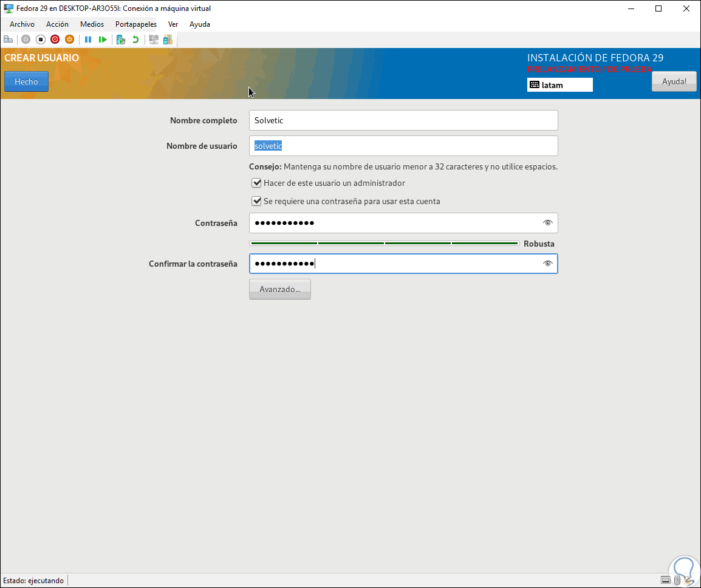
Task: Click 'PRELANZAMIENTO / DE PRUEBA' red text
Action: coord(589,69)
